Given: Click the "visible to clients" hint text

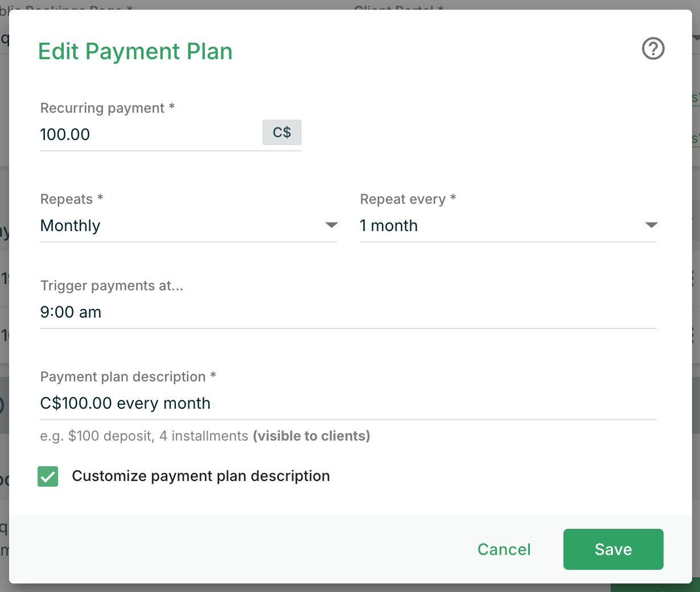Looking at the screenshot, I should (311, 436).
